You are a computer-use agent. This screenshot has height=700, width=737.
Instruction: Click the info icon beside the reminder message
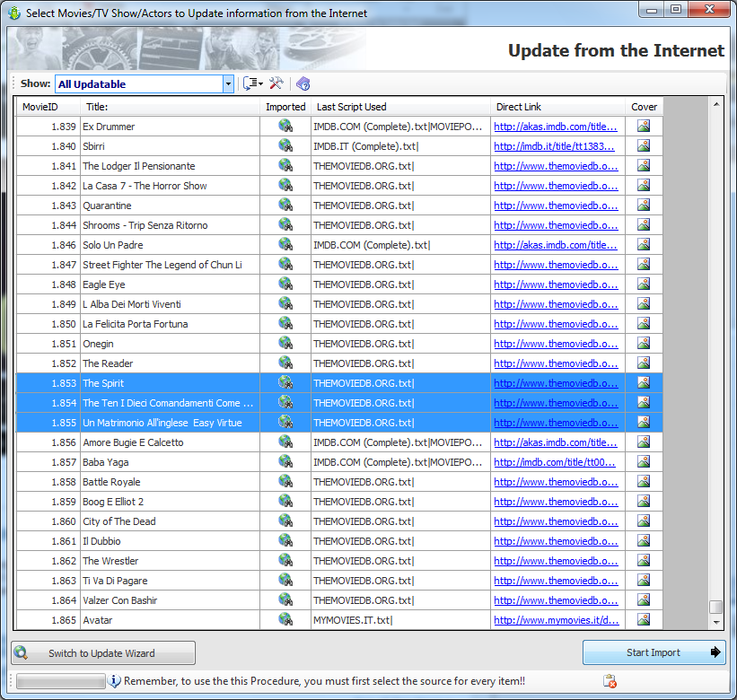[x=114, y=681]
